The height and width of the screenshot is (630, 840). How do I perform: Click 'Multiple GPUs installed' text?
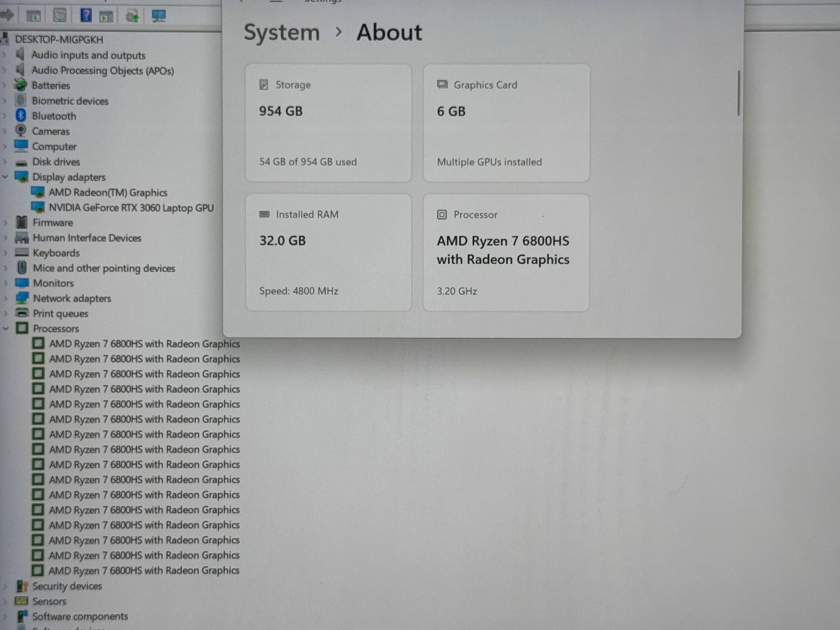click(490, 162)
